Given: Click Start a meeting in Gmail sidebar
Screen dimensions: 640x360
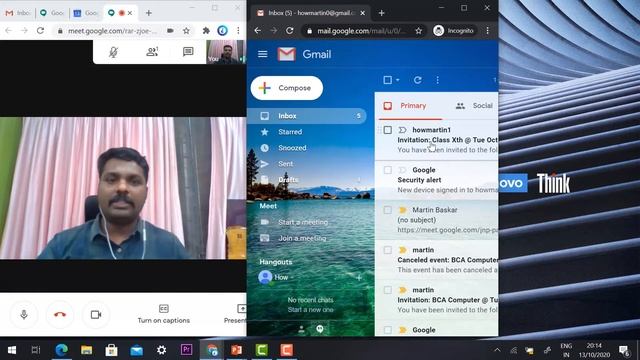Looking at the screenshot, I should pyautogui.click(x=303, y=222).
